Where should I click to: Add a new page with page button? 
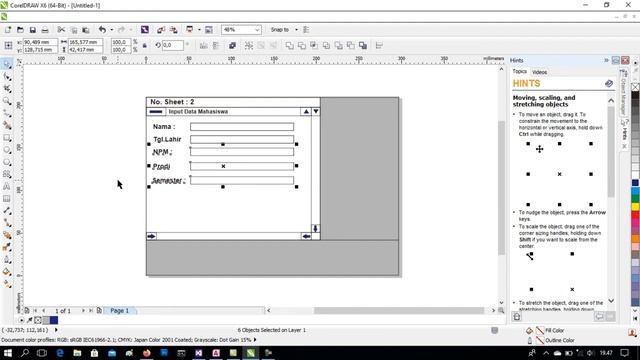click(99, 311)
